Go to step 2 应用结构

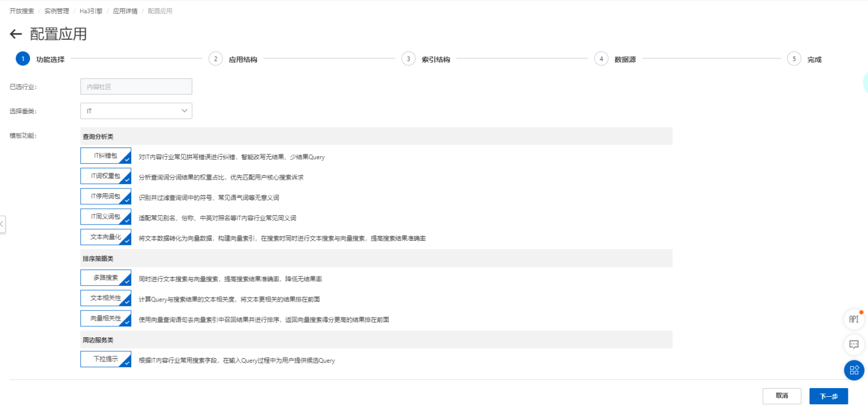(x=233, y=59)
